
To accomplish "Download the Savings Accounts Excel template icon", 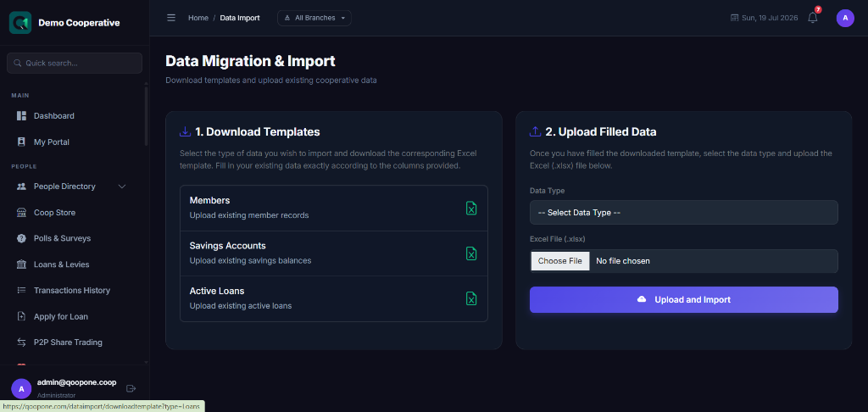I will (x=471, y=253).
